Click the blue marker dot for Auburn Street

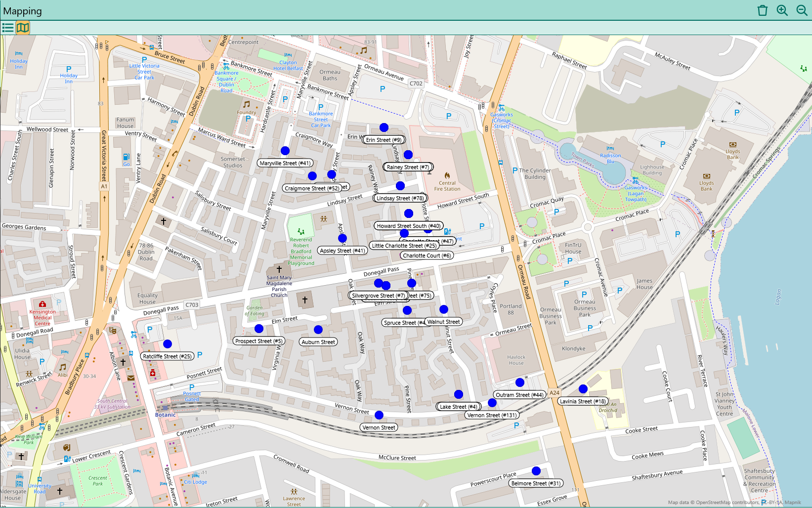click(318, 330)
